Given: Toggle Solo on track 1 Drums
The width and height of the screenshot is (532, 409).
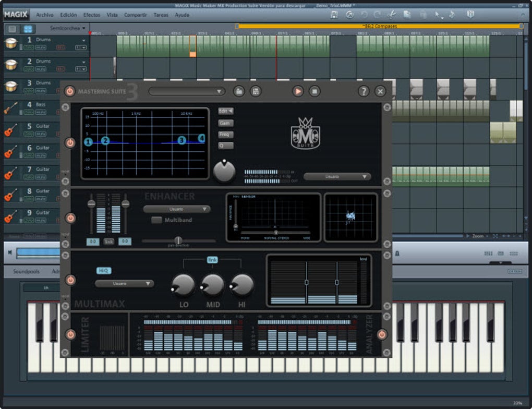Looking at the screenshot, I should (x=29, y=47).
